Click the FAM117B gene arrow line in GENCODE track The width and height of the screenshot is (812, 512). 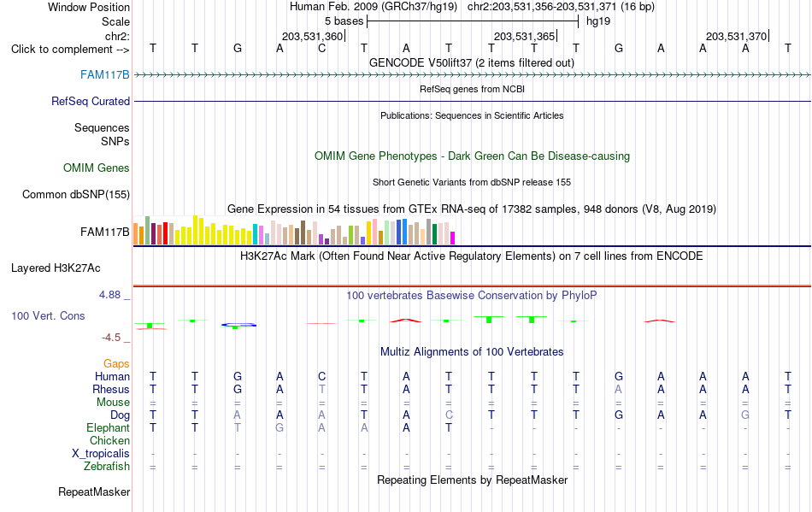tap(472, 75)
